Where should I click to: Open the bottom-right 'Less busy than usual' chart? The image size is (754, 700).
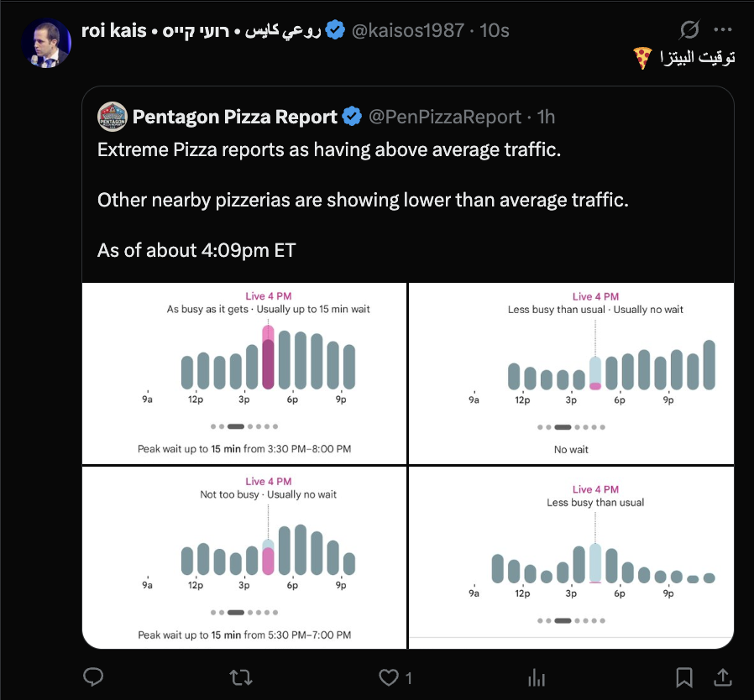coord(571,557)
